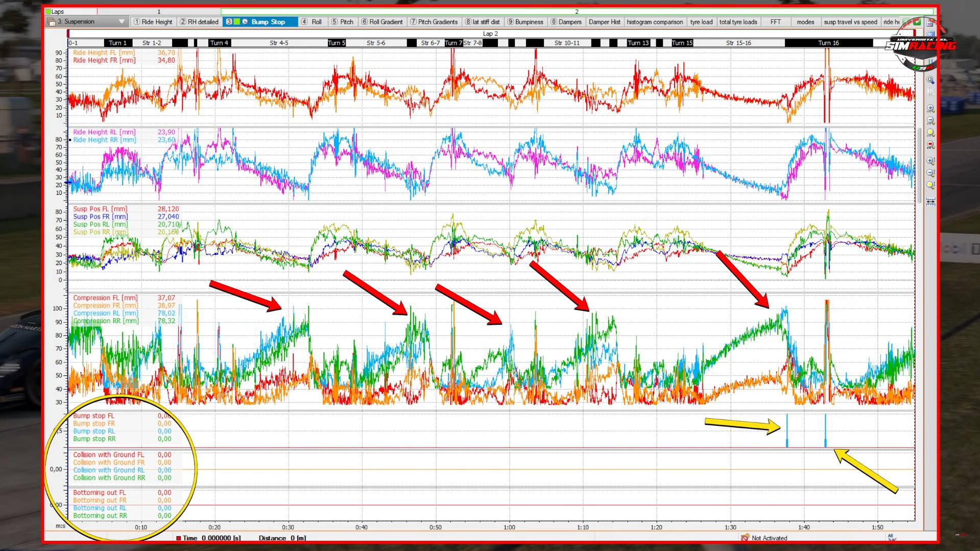The width and height of the screenshot is (980, 551).
Task: Click the horizontal zoom out icon
Action: pos(930,121)
